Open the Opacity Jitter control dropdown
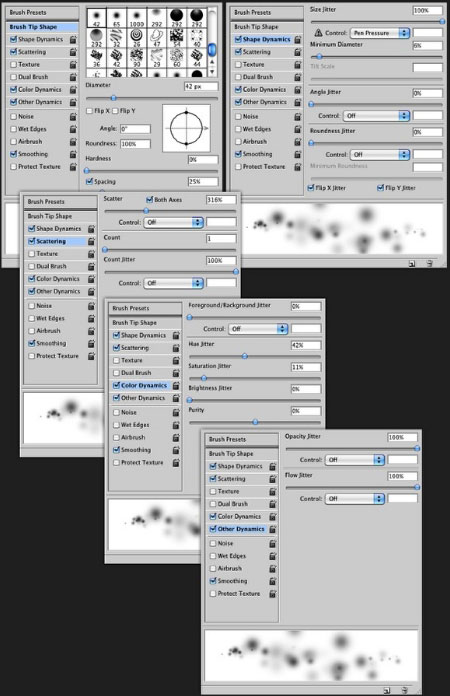 (x=355, y=460)
